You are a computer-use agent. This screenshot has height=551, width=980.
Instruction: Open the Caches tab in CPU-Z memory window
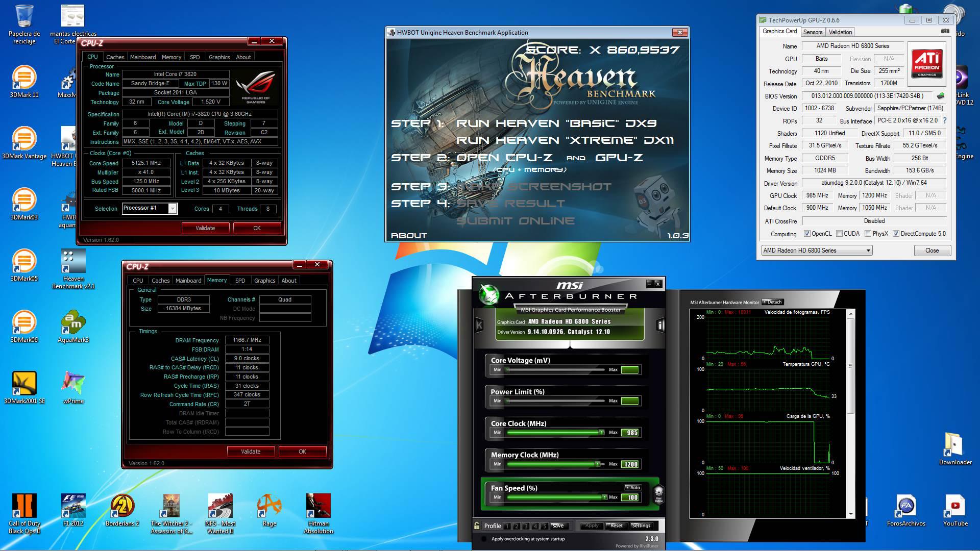tap(160, 281)
